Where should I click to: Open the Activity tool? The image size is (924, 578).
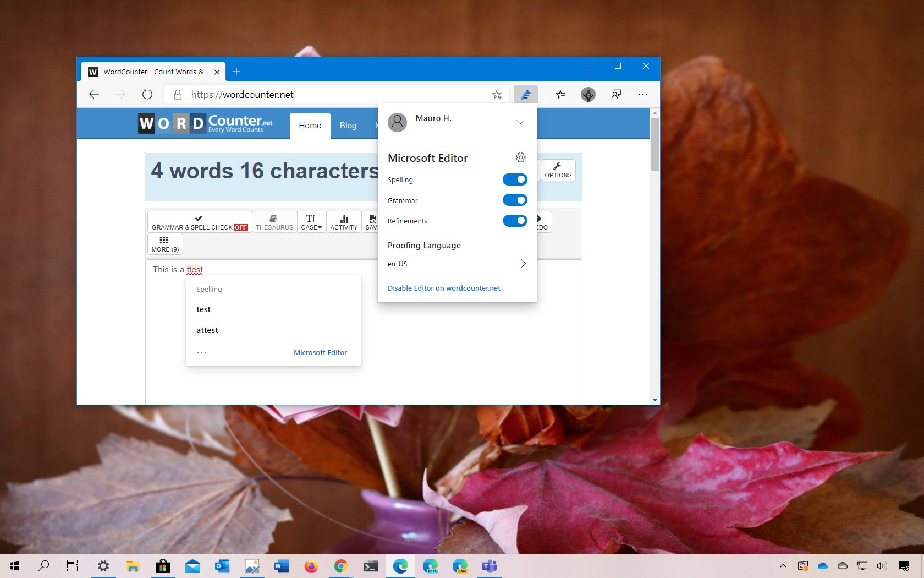click(x=344, y=222)
